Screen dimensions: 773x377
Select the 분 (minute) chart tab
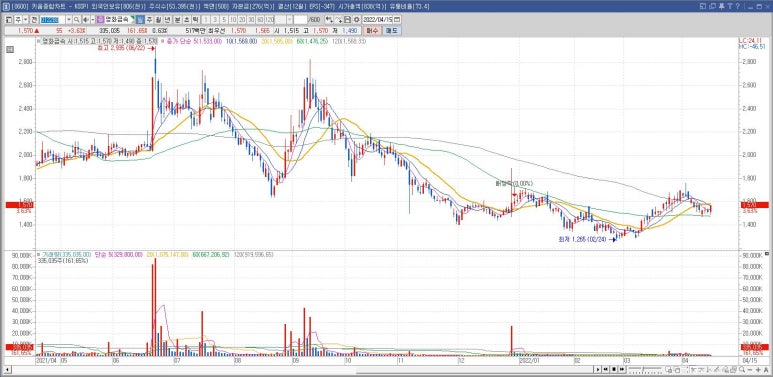[x=177, y=20]
